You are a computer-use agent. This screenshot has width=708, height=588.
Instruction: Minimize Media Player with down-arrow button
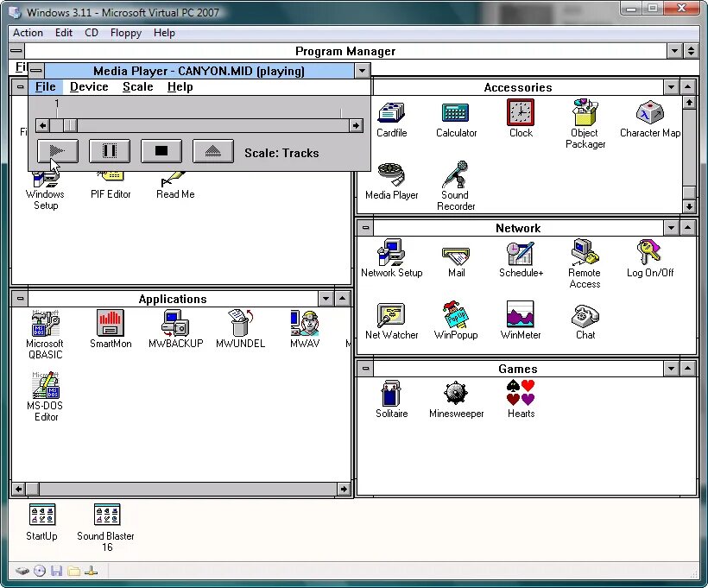[362, 71]
